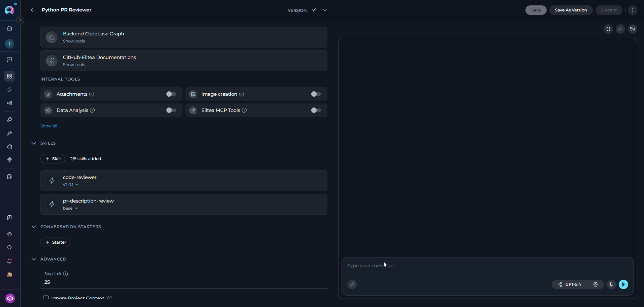Open the key credentials icon
Screen dimensions: 644x307
(x=9, y=120)
